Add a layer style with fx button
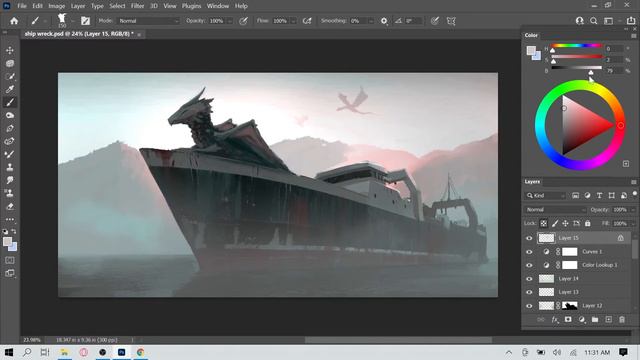The image size is (640, 360). pyautogui.click(x=554, y=320)
